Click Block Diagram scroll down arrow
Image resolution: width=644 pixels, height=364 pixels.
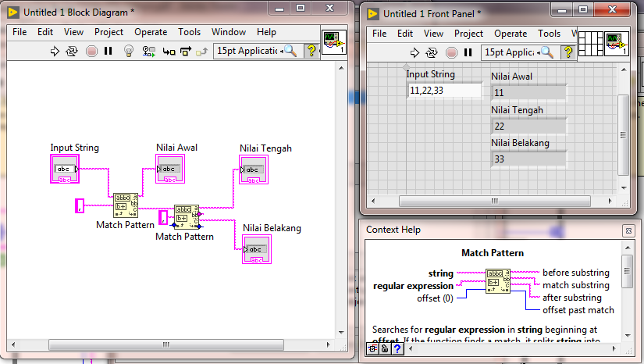click(341, 333)
